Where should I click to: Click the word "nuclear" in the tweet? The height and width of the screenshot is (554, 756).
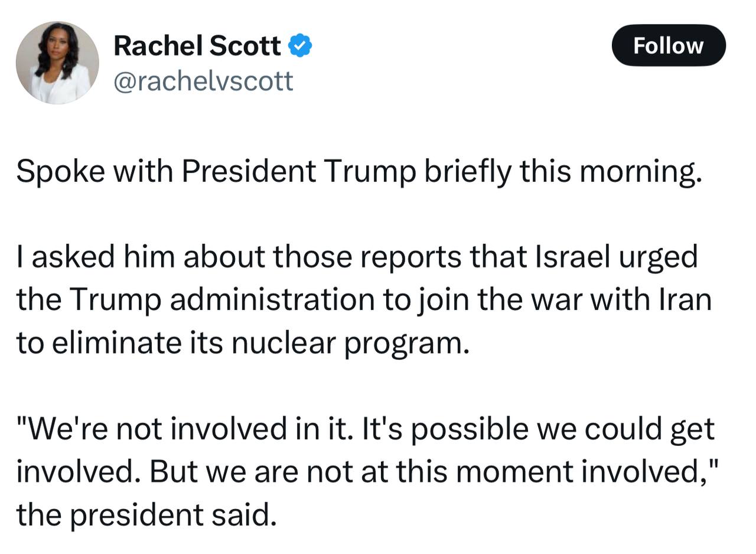(283, 343)
